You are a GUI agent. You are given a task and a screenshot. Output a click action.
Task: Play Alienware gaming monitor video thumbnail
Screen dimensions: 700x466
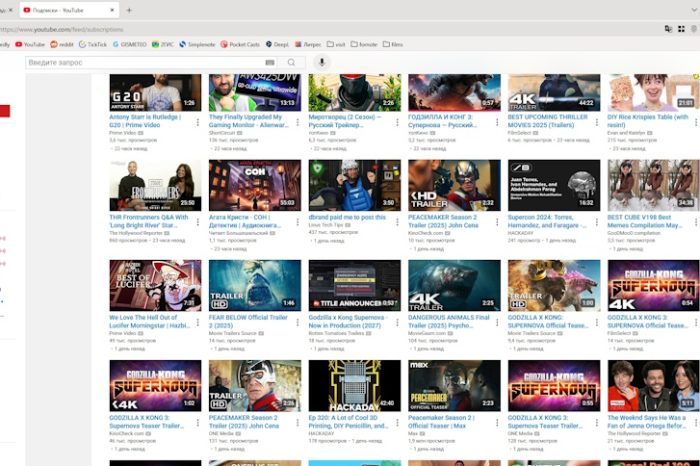(x=254, y=92)
